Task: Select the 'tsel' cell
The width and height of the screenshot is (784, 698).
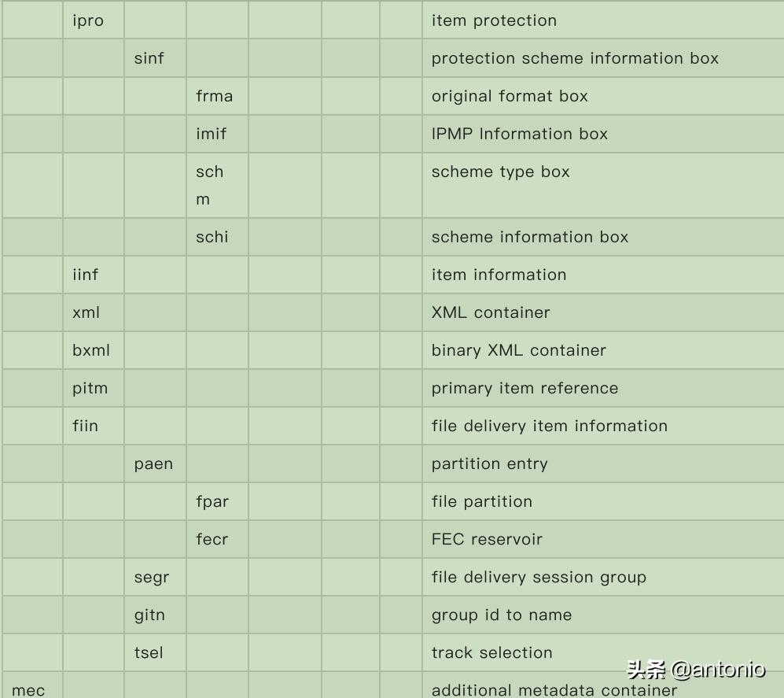Action: click(149, 652)
